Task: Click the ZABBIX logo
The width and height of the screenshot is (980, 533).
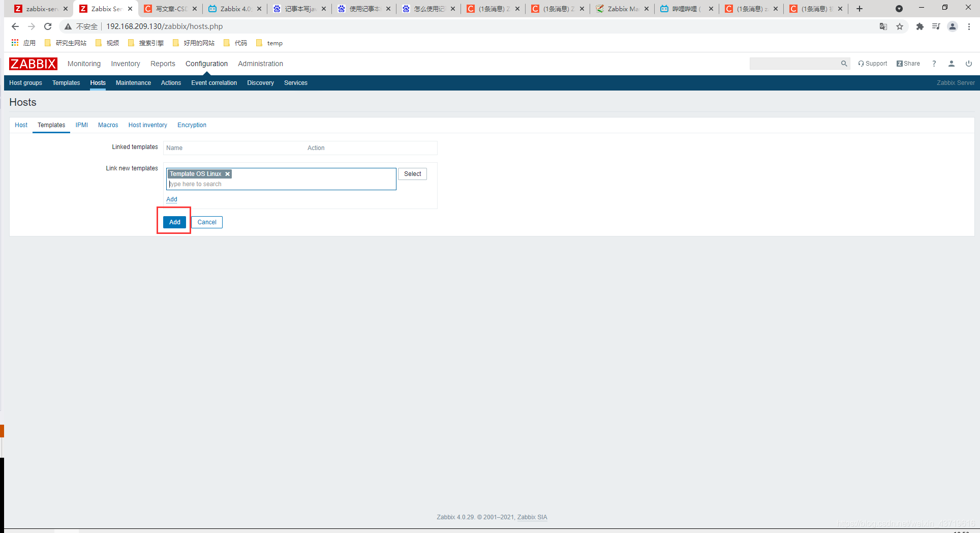Action: tap(33, 64)
